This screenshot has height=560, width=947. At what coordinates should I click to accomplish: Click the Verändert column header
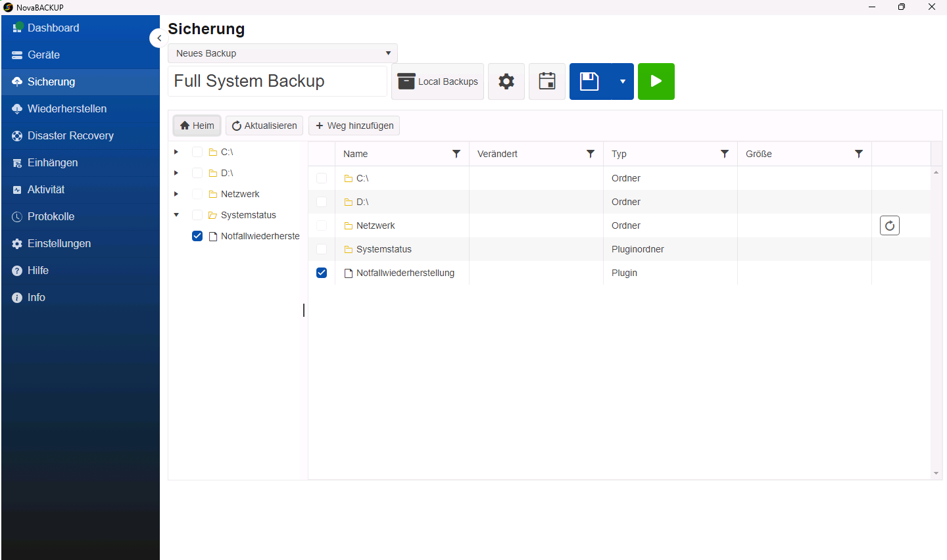click(x=497, y=154)
